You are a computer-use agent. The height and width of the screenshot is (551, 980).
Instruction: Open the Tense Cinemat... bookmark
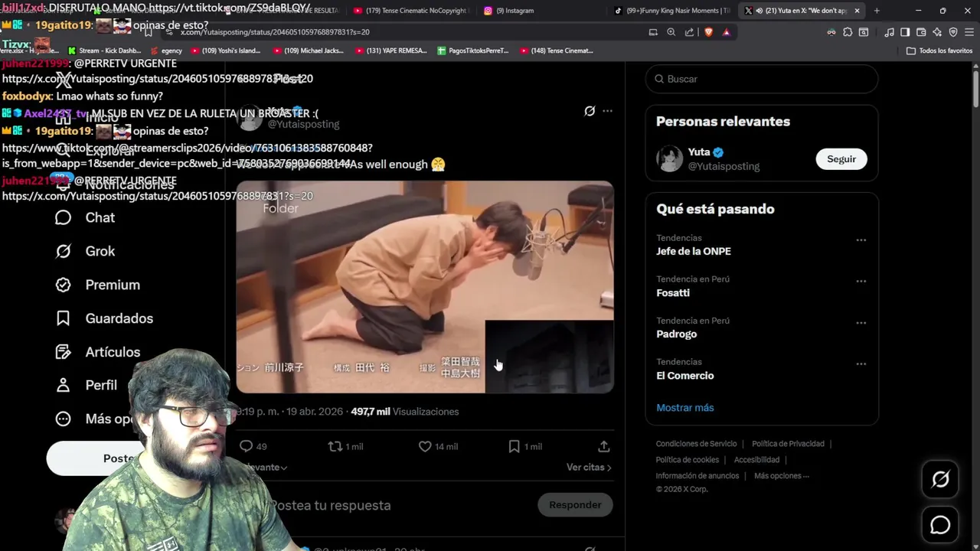tap(557, 51)
